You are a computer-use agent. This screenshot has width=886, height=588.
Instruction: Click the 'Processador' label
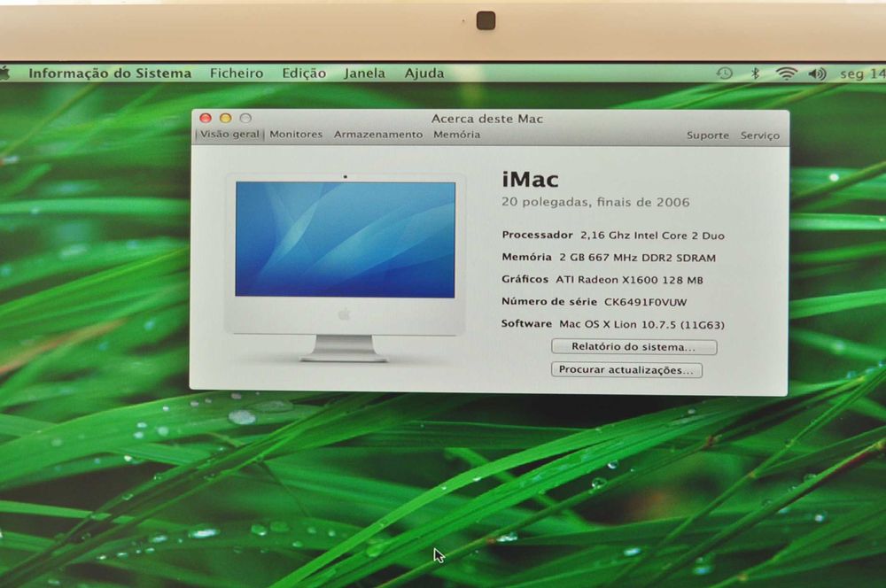pos(538,235)
